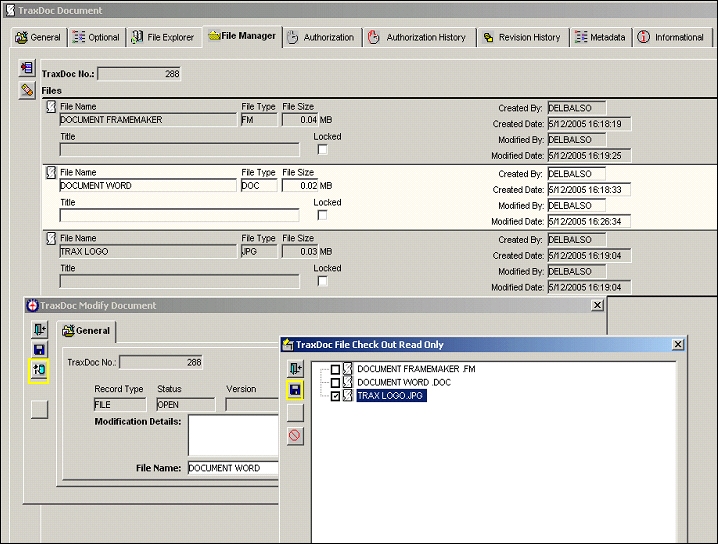Click the exit door icon in Check Out window
Screen dimensions: 718x544
click(x=295, y=369)
